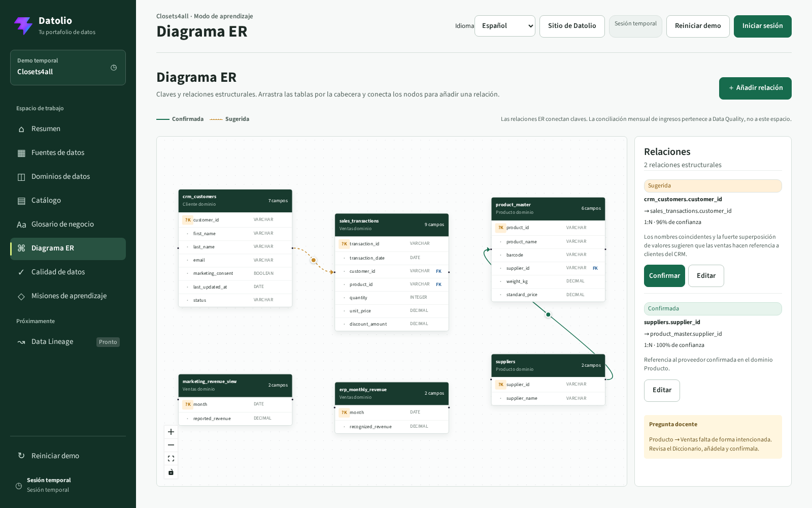Click the marketing_consent field row

[x=235, y=273]
